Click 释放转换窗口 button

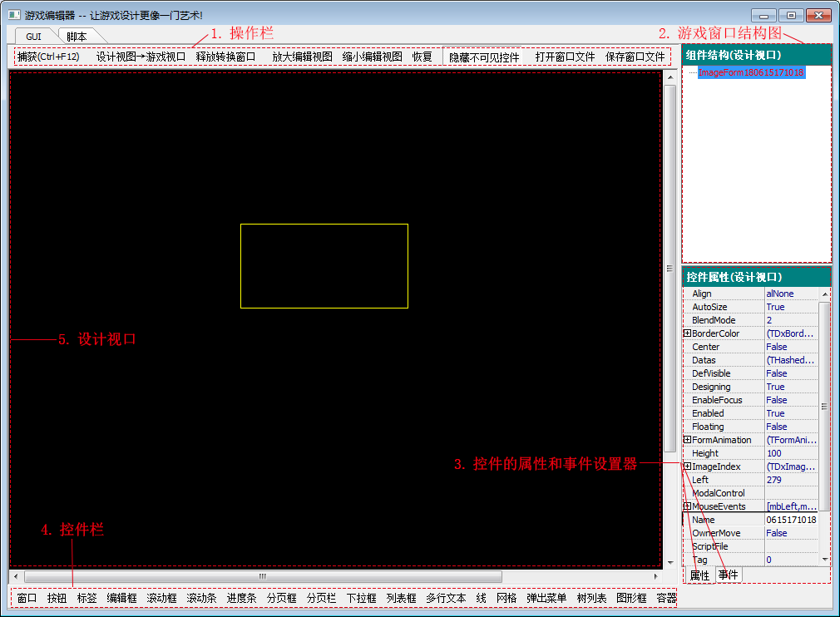[x=225, y=57]
